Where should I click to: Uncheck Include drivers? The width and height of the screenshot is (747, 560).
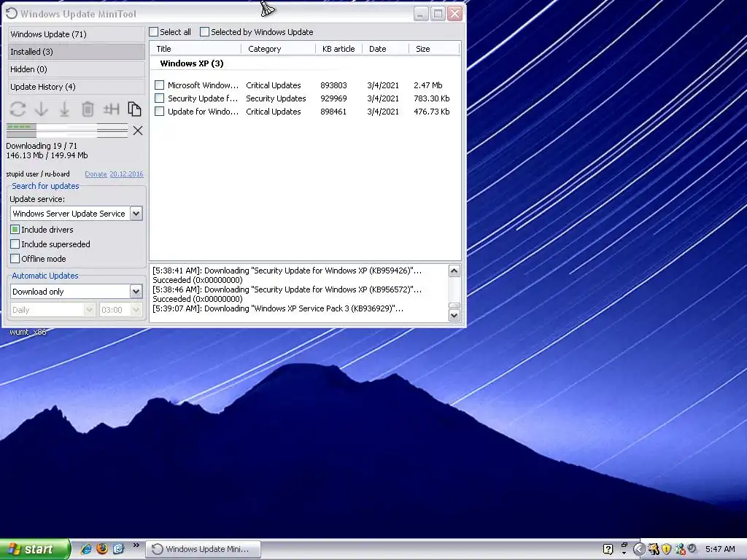pyautogui.click(x=15, y=230)
